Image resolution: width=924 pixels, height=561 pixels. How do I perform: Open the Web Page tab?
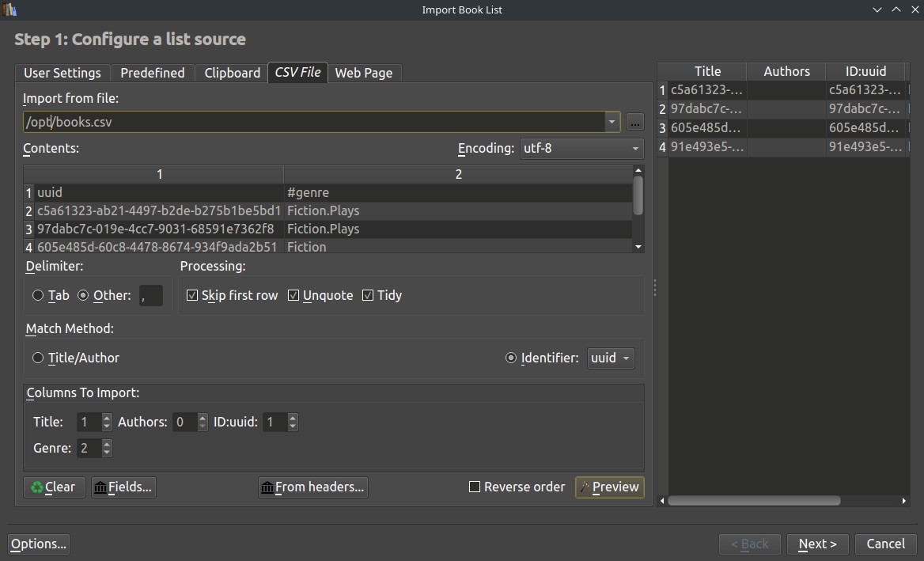364,73
